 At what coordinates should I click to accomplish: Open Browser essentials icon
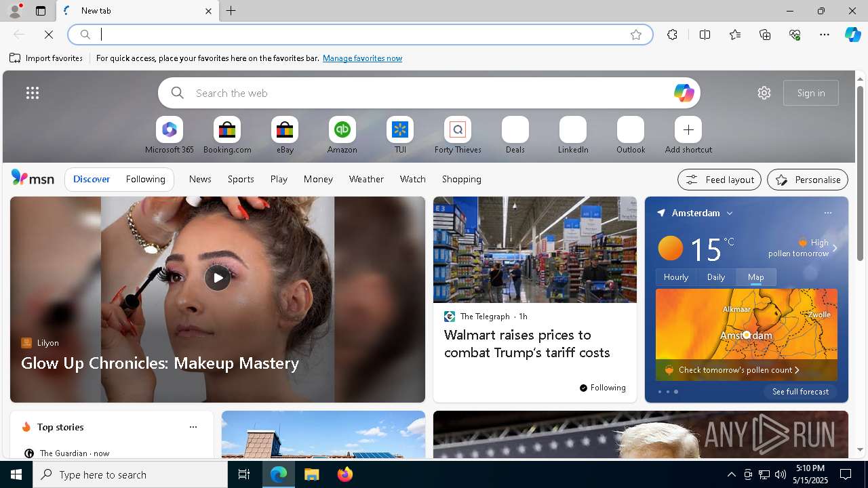[795, 35]
